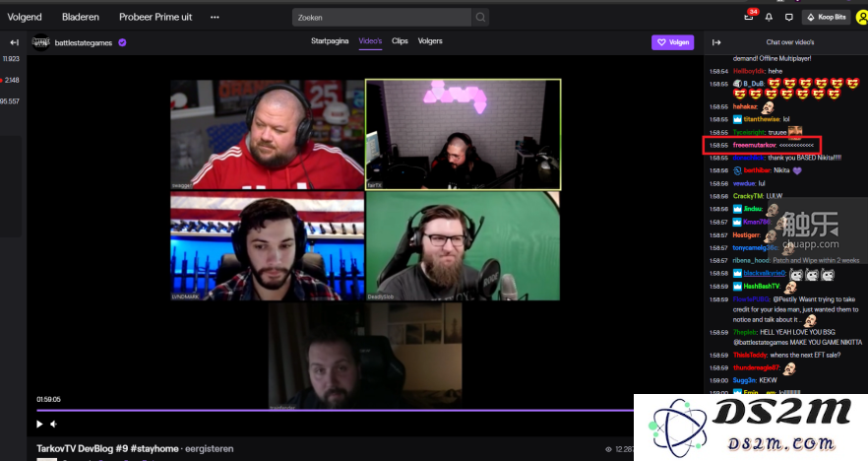Click chat username freeemutarkov
This screenshot has height=461, width=868.
[x=755, y=145]
